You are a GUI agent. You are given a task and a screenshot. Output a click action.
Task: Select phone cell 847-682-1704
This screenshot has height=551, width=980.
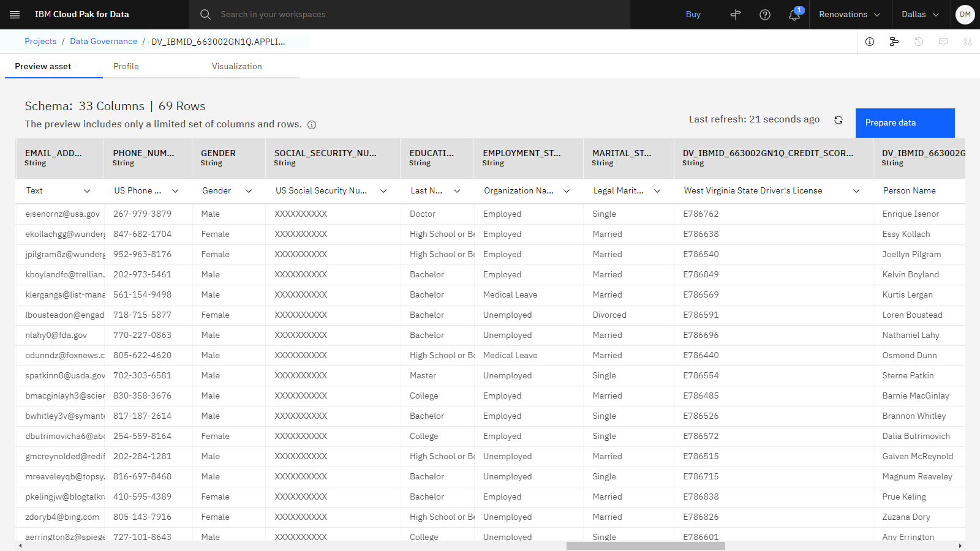tap(142, 234)
